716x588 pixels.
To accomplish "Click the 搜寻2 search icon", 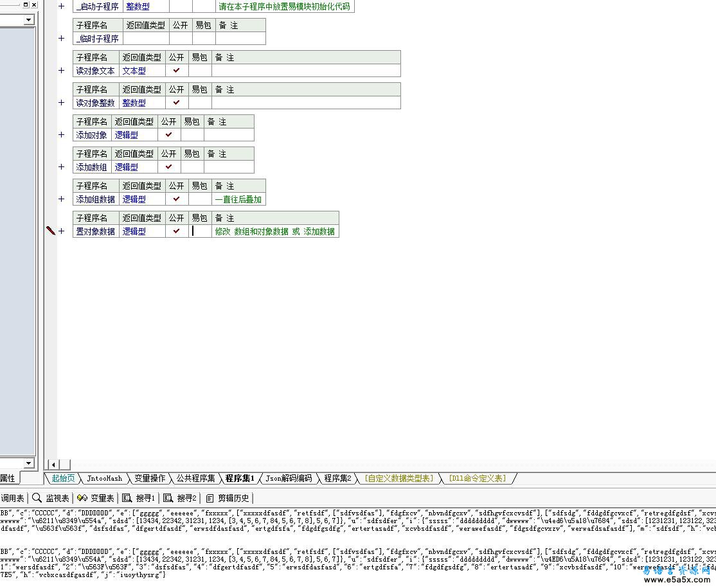I will pyautogui.click(x=168, y=497).
